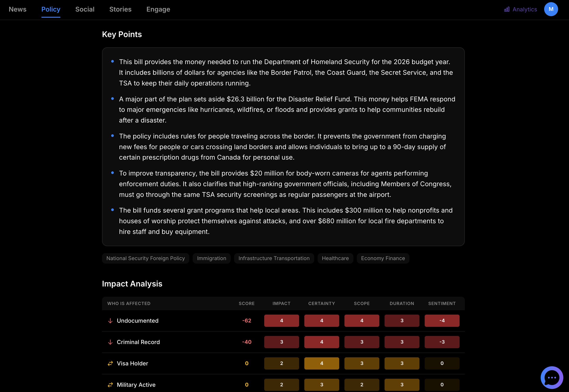
Task: Sort the table by the SENTIMENT column
Action: (x=442, y=303)
